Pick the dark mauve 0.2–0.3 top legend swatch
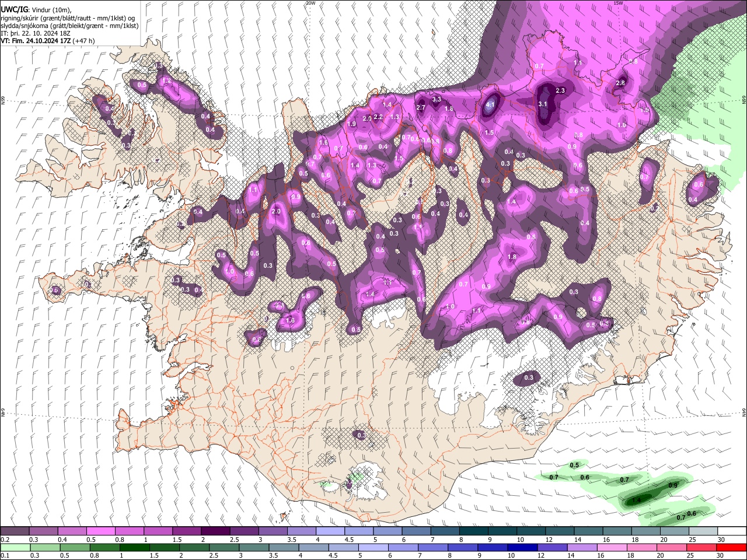This screenshot has height=560, width=747. 15,531
